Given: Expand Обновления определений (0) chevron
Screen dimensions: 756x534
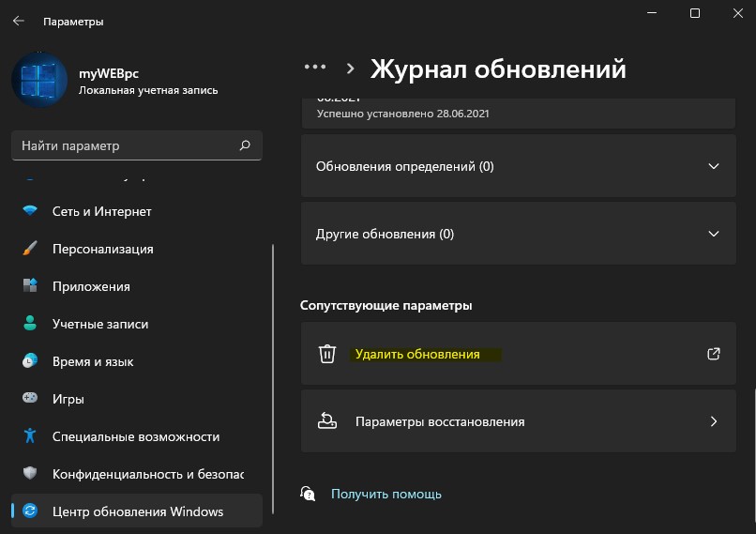Looking at the screenshot, I should [714, 166].
